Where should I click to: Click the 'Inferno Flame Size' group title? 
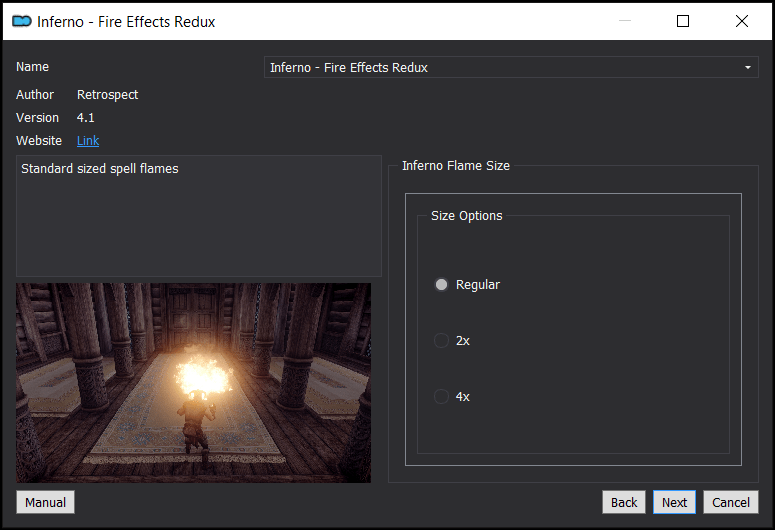click(456, 166)
